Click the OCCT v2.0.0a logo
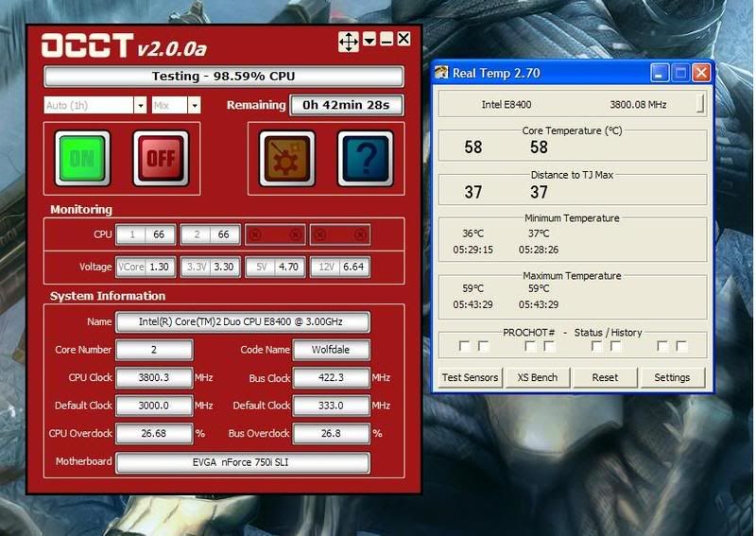 (x=124, y=45)
